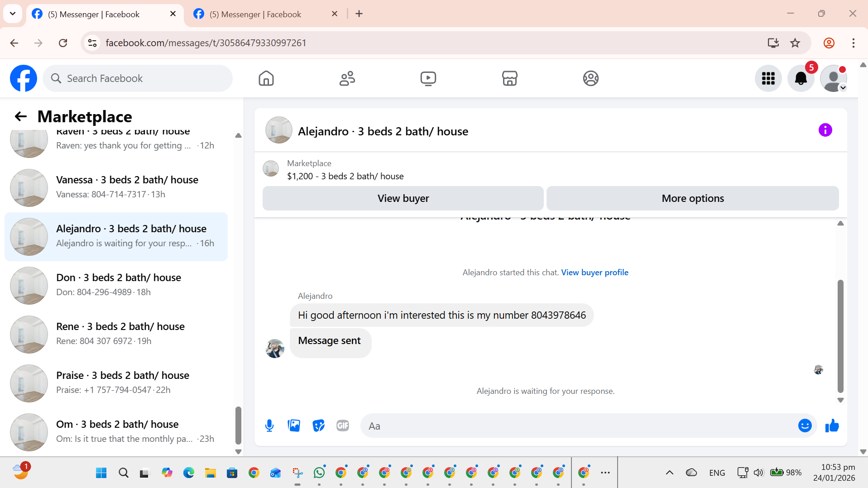Click conversation list scroll down arrow
Screen dimensions: 868x488
click(x=238, y=451)
